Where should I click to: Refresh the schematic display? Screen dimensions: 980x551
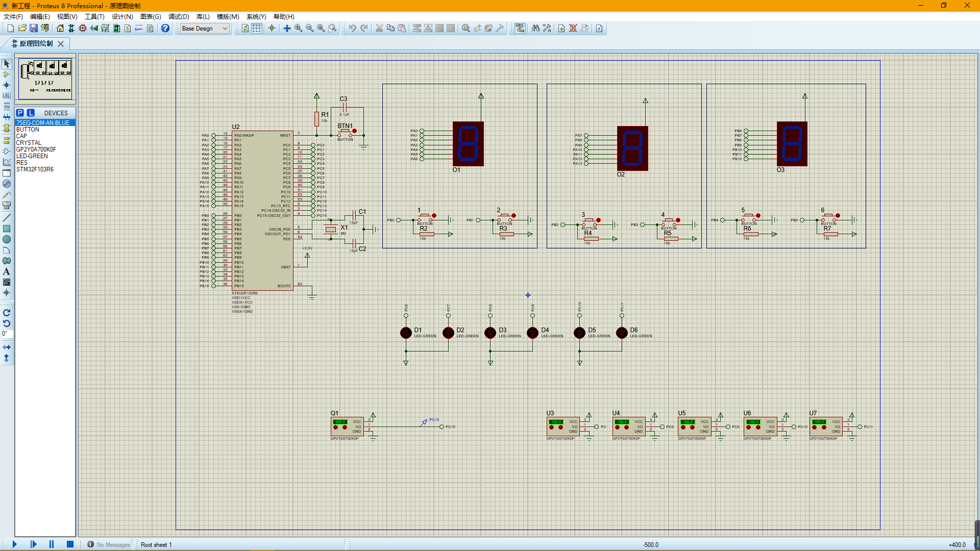click(x=245, y=29)
